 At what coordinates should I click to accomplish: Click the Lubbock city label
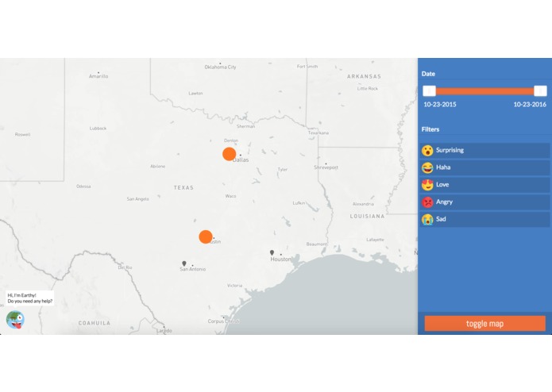(98, 129)
